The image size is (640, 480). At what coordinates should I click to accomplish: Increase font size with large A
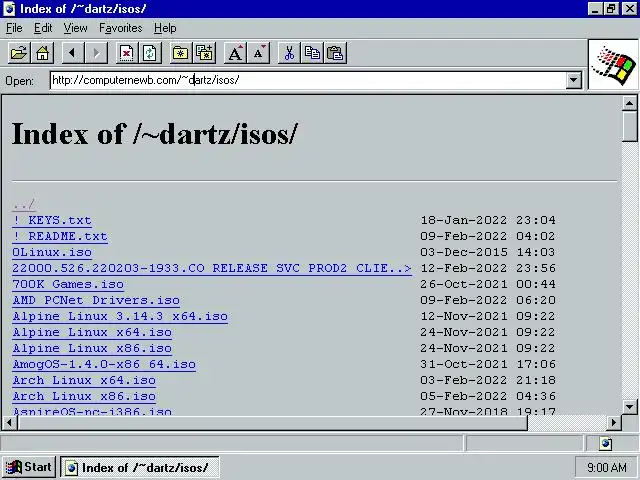pos(235,53)
